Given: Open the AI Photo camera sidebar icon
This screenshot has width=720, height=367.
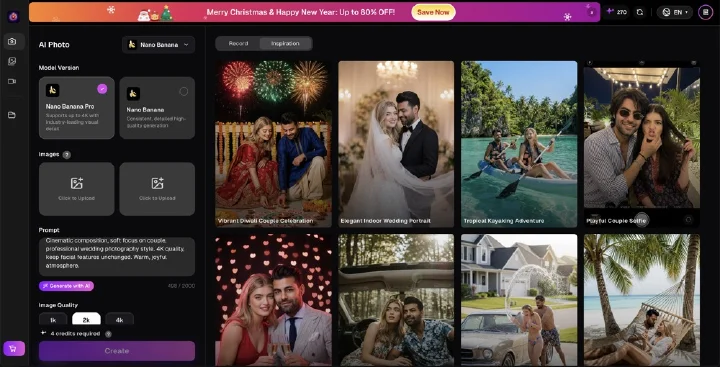Looking at the screenshot, I should point(12,41).
